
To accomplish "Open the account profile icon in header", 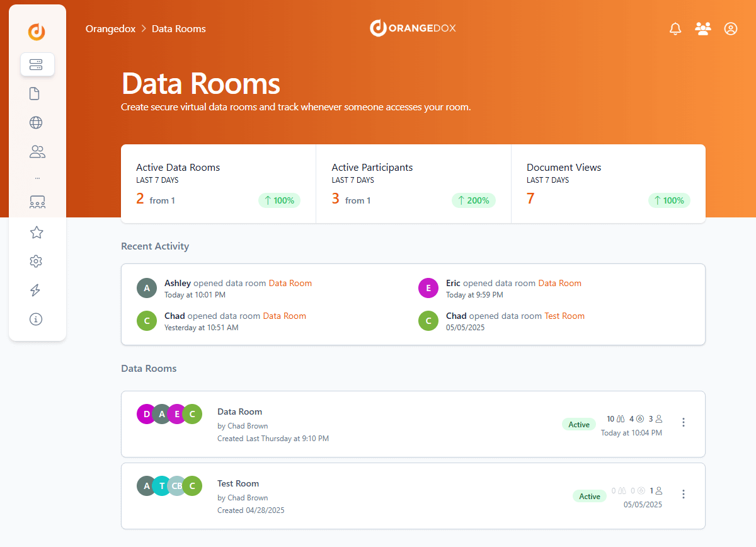I will [731, 28].
